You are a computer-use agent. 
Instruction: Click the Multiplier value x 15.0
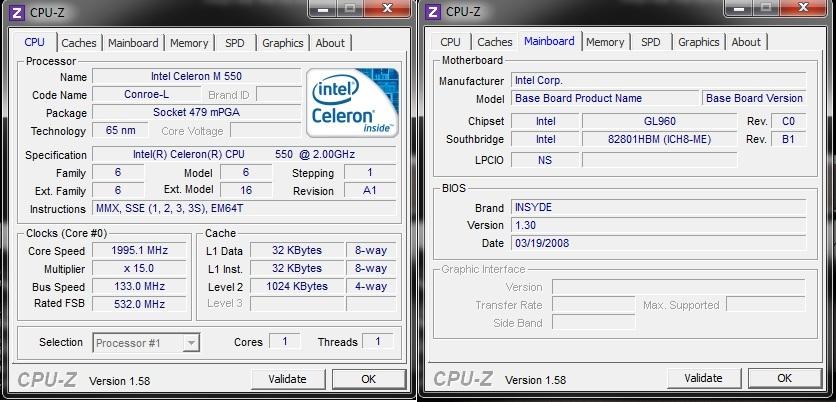(139, 268)
